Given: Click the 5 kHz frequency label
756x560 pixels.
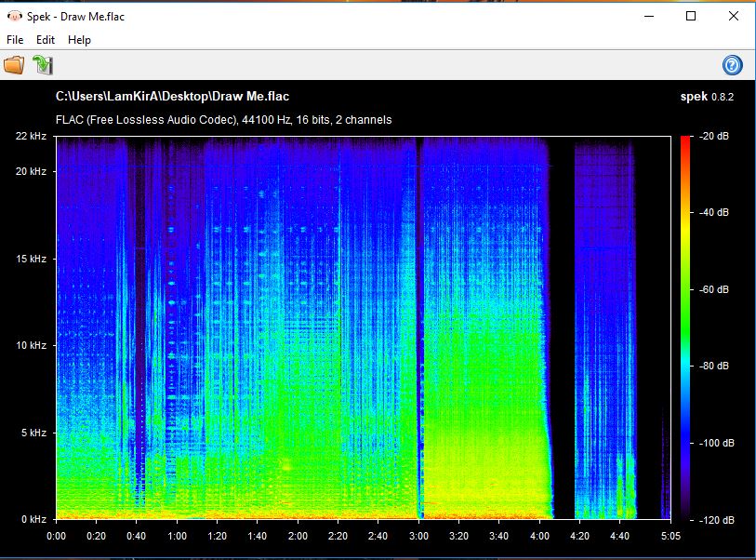Looking at the screenshot, I should (33, 433).
